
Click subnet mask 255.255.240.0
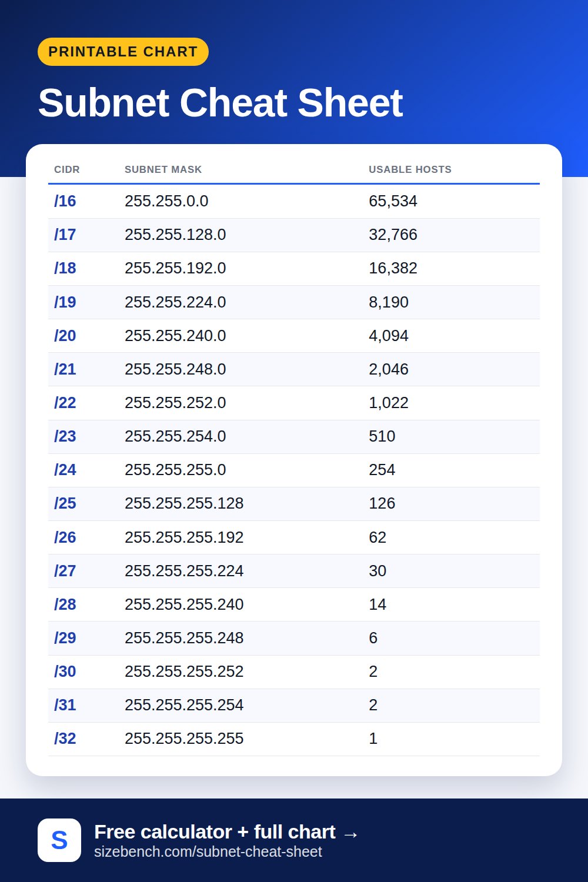[175, 336]
